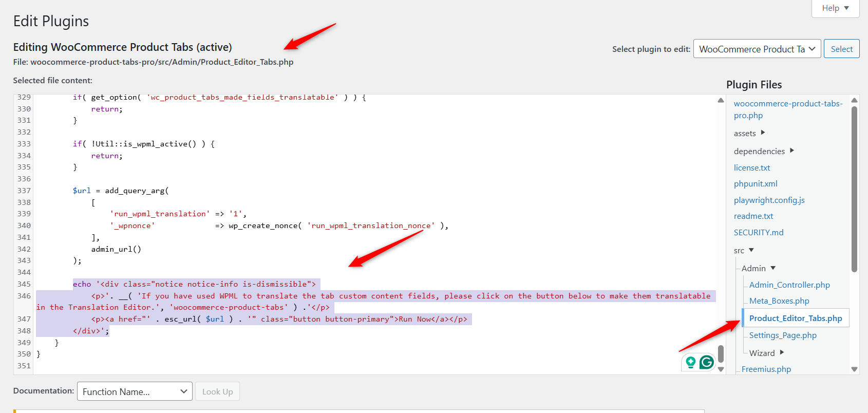The width and height of the screenshot is (868, 413).
Task: Expand the assets folder
Action: click(x=749, y=133)
